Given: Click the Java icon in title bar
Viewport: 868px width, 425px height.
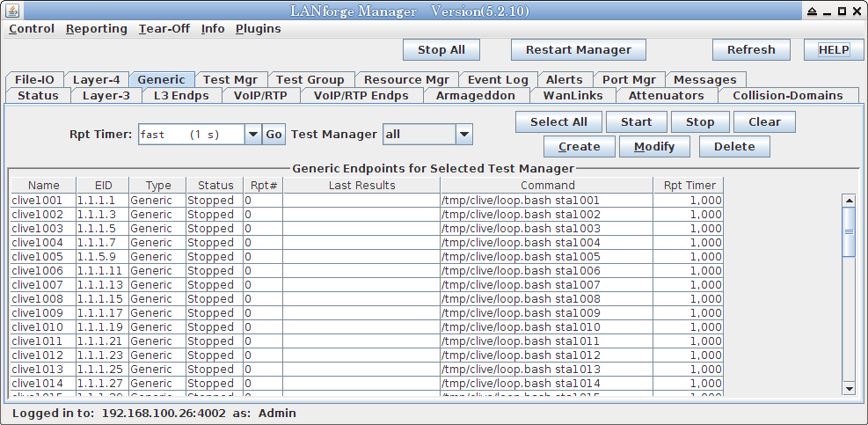Looking at the screenshot, I should pyautogui.click(x=12, y=11).
